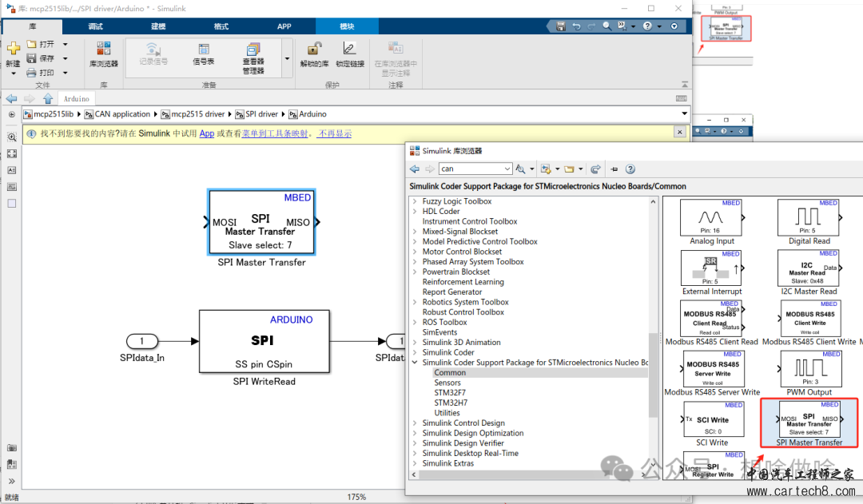Collapse the Simulink Coder Support Package node
The width and height of the screenshot is (863, 504).
[415, 363]
